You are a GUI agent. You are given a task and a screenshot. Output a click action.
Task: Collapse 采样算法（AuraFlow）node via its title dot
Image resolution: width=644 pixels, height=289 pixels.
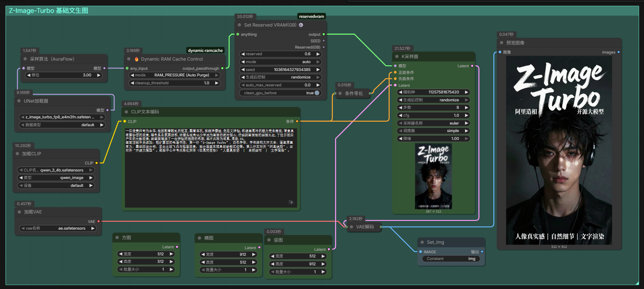[x=25, y=59]
